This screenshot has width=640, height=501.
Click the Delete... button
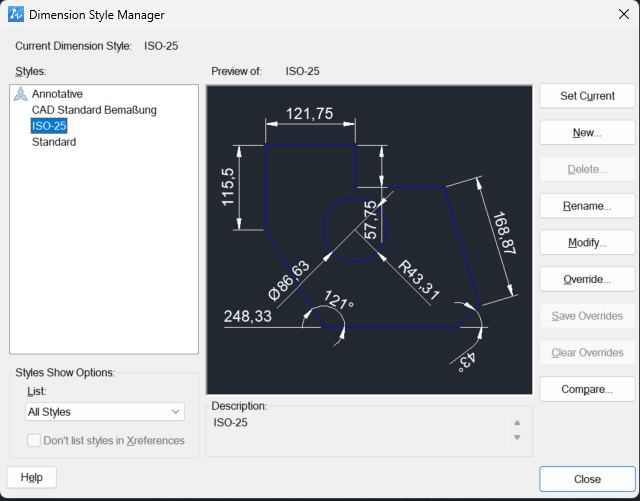click(587, 169)
